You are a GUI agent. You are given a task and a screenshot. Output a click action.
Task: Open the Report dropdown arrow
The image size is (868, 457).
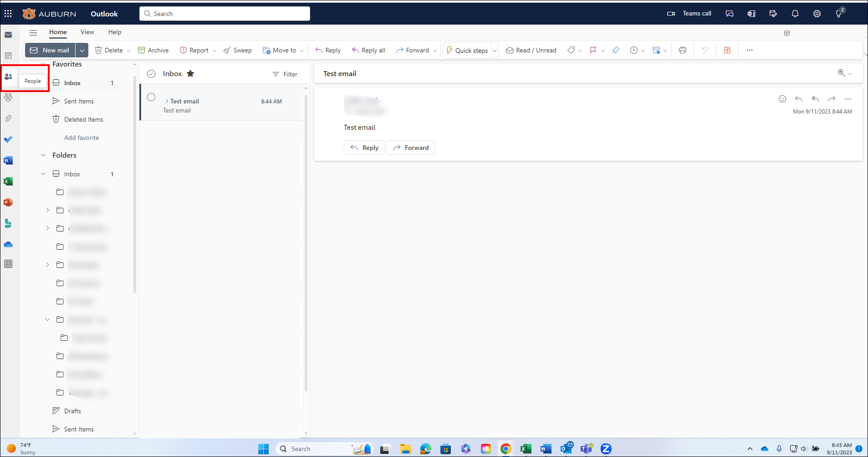point(214,51)
